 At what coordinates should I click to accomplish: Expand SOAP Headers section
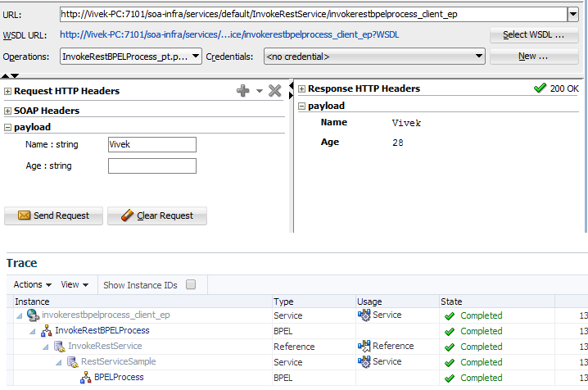tap(7, 111)
